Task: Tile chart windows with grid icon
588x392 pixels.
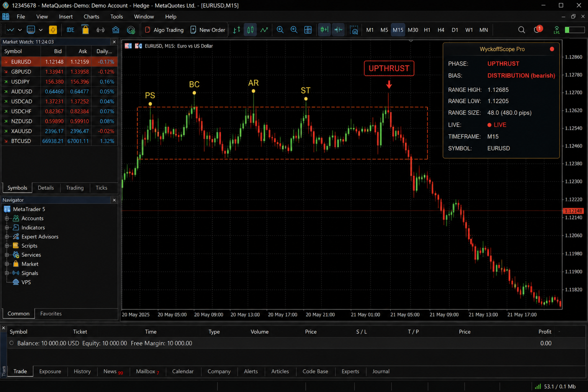Action: click(x=308, y=30)
